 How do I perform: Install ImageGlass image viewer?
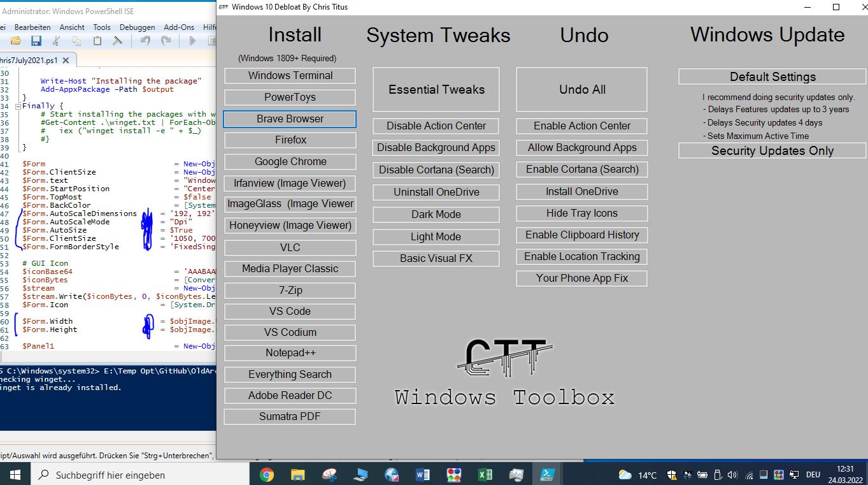click(290, 204)
